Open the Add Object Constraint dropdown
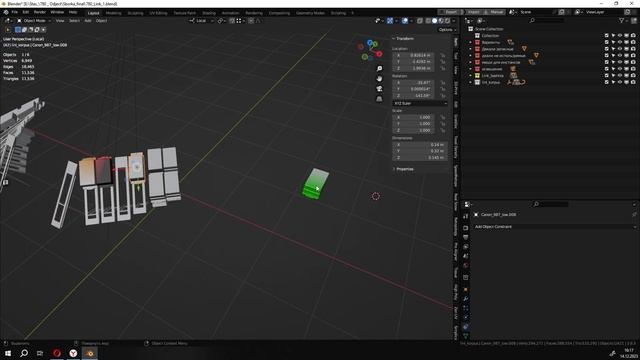 pos(555,227)
